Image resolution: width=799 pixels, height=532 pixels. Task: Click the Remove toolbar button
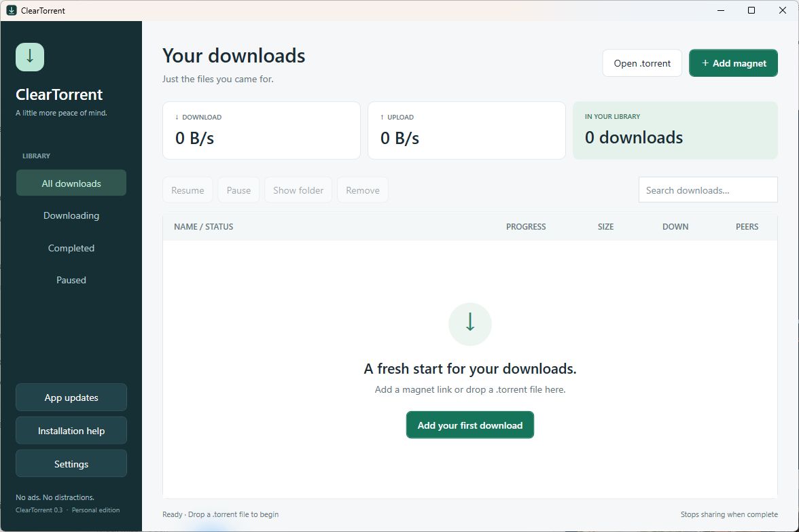tap(363, 190)
